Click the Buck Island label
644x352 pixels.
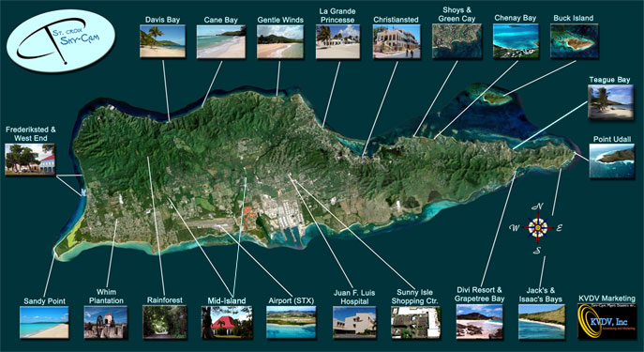[574, 18]
